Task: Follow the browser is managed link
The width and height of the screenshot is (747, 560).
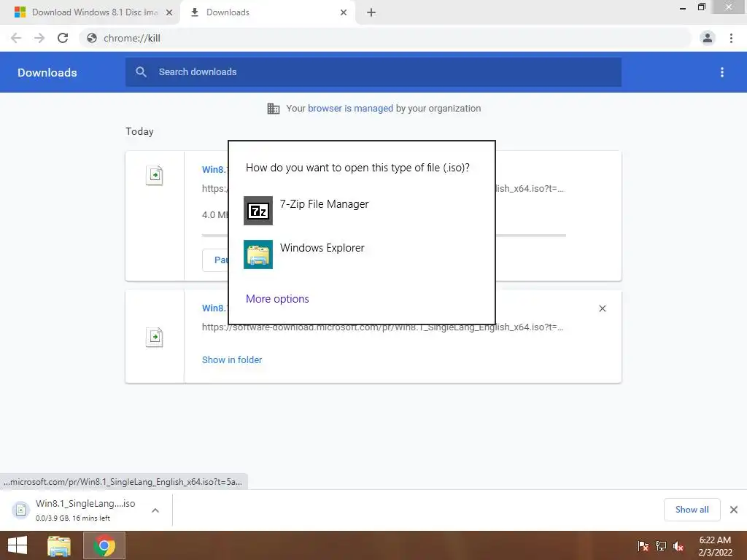Action: point(350,109)
